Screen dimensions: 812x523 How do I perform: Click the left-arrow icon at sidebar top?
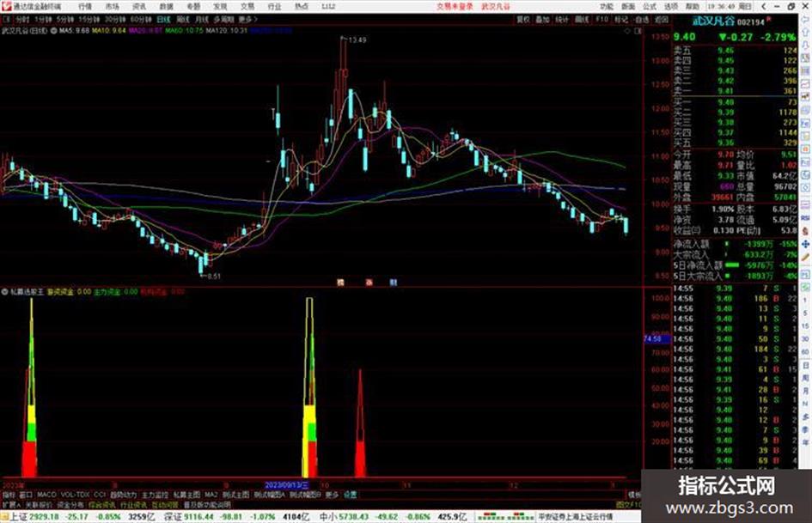(806, 20)
